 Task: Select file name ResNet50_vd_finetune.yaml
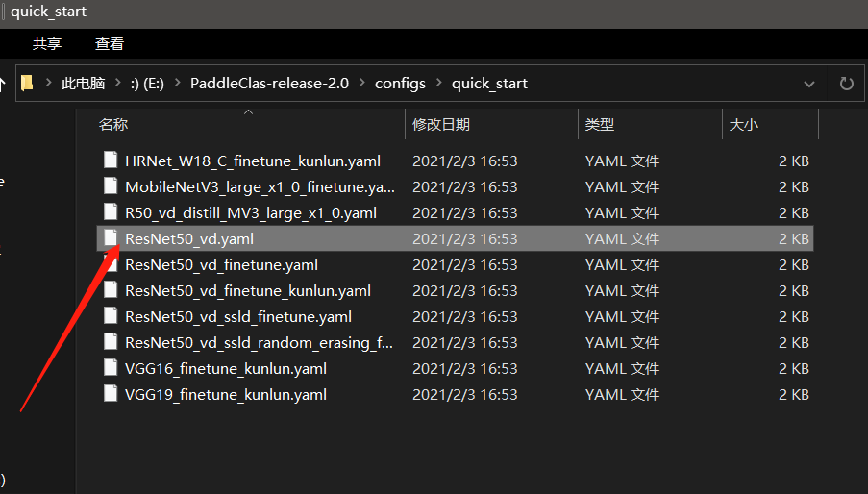click(x=221, y=265)
